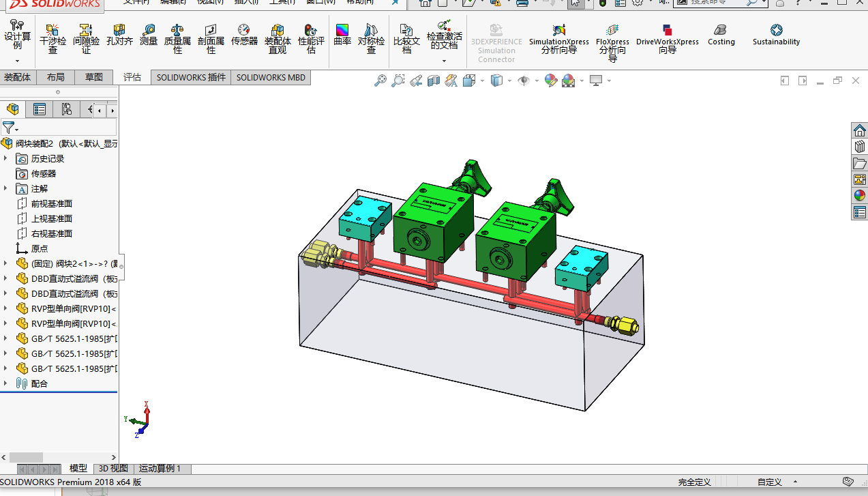Switch to the 3D 视图 bottom tab
868x496 pixels.
coord(114,468)
